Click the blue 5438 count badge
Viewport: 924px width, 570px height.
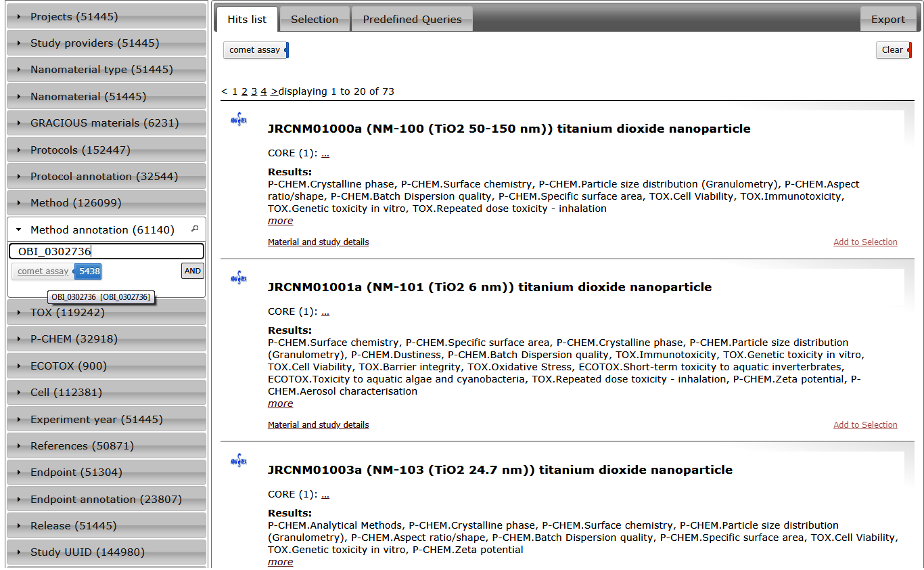pos(89,271)
